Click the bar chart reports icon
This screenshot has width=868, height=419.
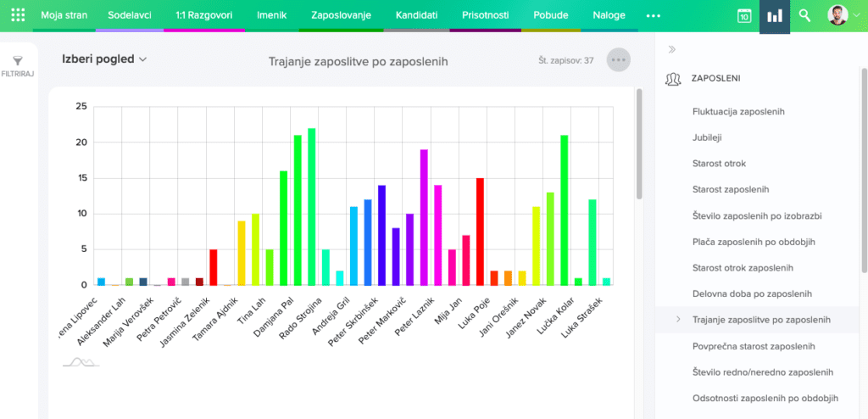(x=774, y=16)
